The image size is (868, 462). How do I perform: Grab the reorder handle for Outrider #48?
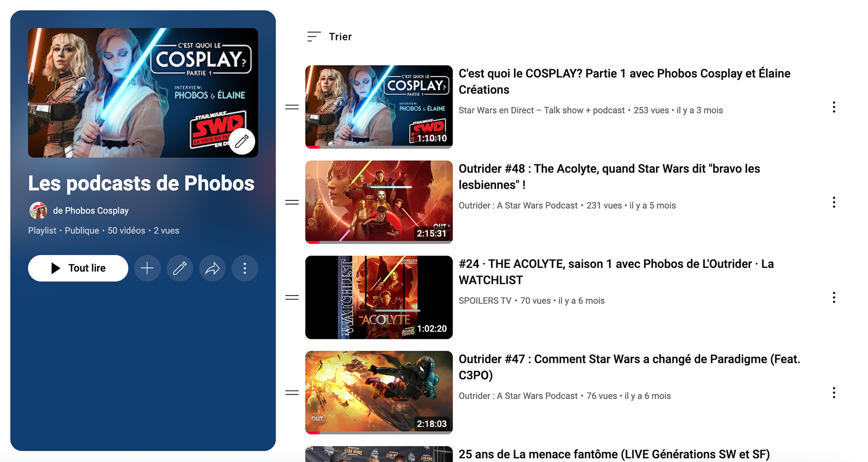pyautogui.click(x=292, y=202)
